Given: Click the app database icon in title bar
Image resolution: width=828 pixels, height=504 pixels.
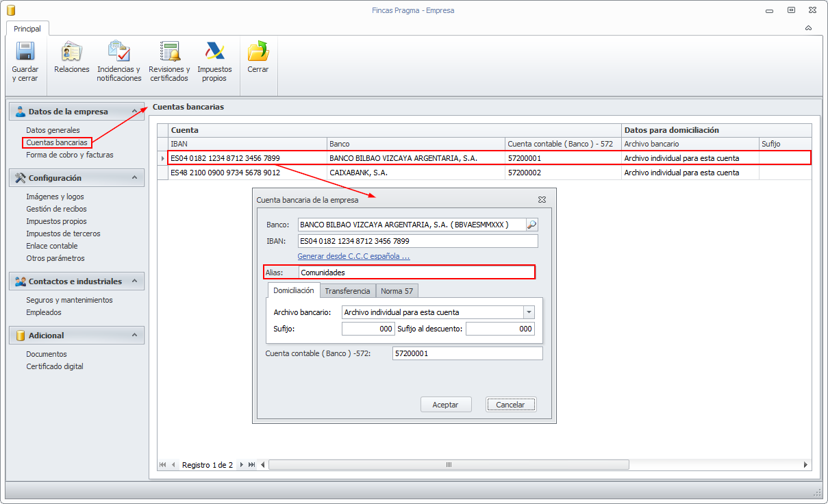Looking at the screenshot, I should pos(11,10).
